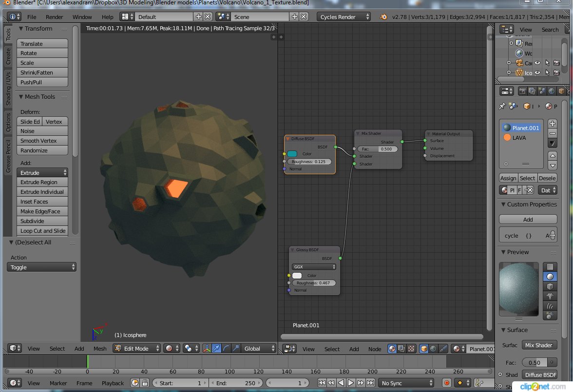
Task: Click the keying set key icon
Action: tap(479, 382)
